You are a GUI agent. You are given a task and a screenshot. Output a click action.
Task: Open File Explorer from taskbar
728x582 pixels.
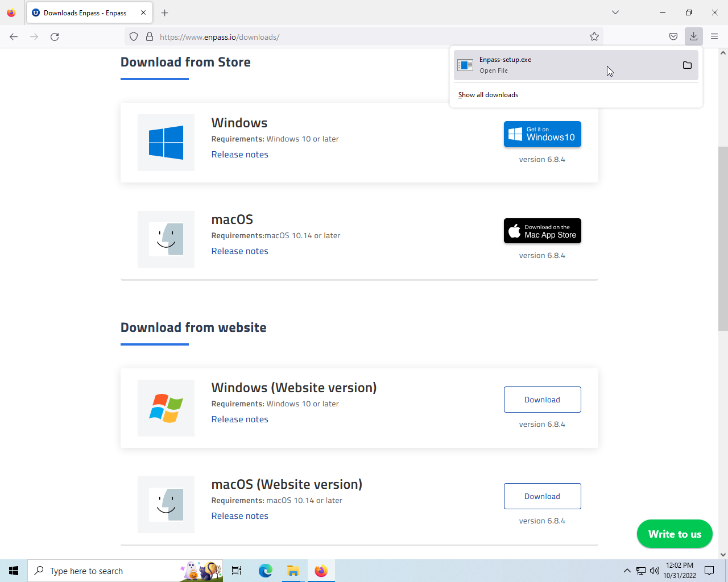point(293,571)
